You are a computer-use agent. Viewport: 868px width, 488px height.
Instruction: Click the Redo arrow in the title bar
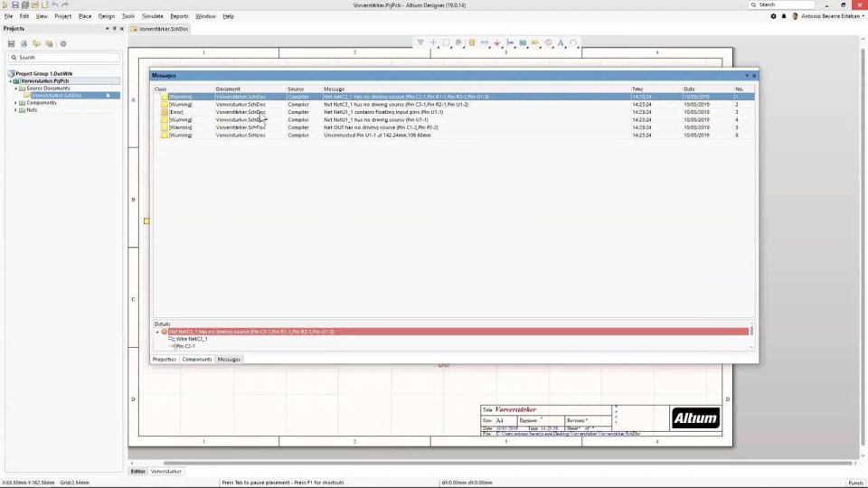64,5
